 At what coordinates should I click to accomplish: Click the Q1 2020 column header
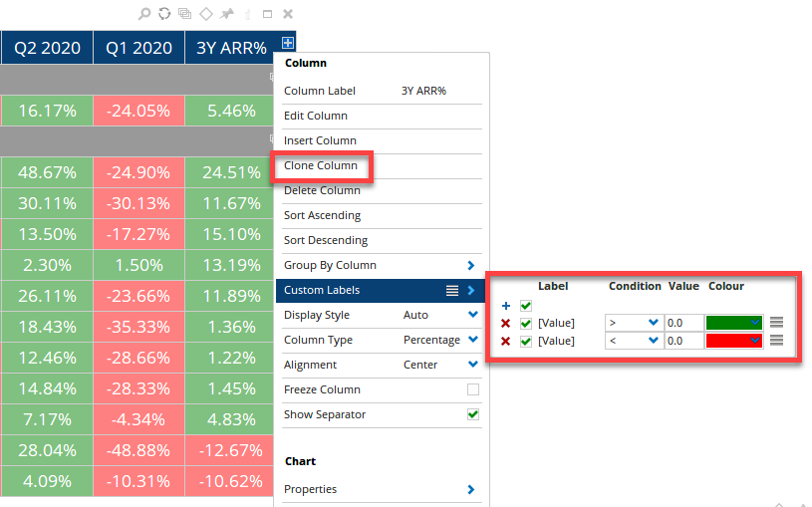click(138, 48)
